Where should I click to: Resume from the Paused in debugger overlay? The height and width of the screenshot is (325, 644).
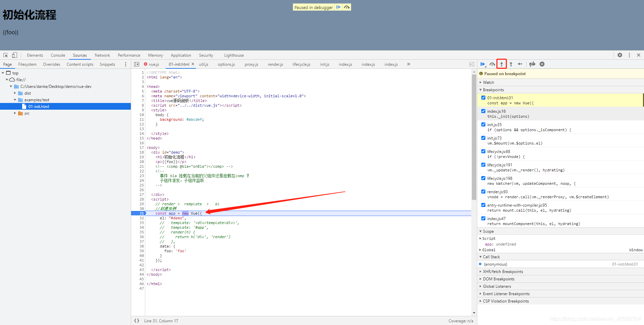[x=338, y=7]
